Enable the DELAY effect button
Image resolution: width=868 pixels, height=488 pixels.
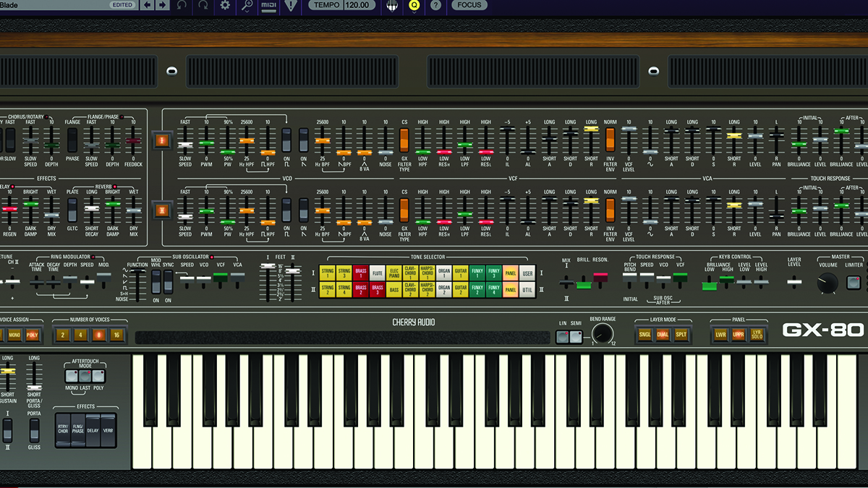[x=93, y=429]
